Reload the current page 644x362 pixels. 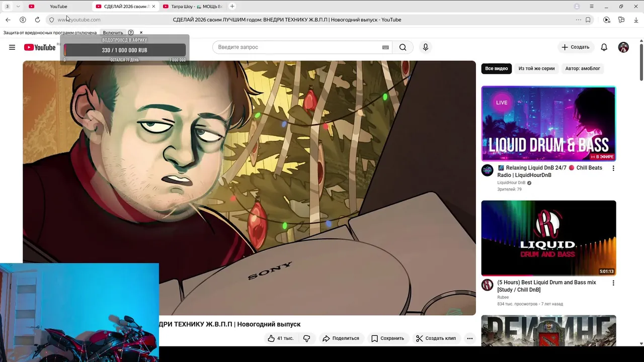pos(37,20)
